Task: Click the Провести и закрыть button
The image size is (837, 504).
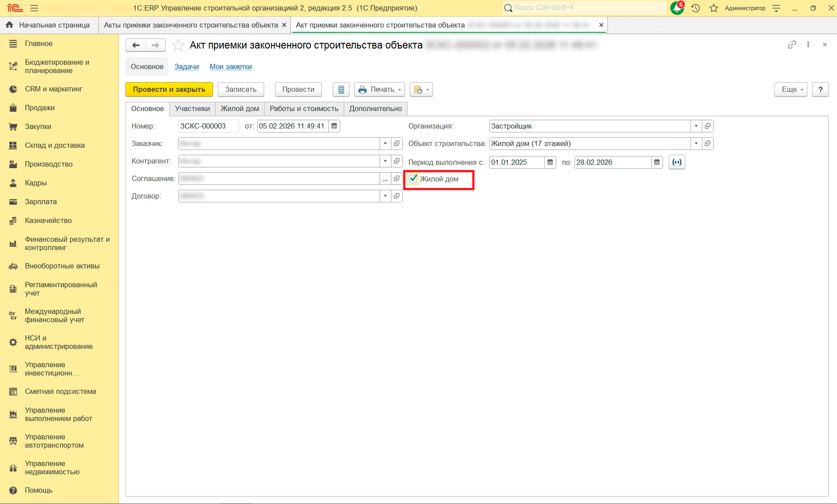Action: (169, 90)
